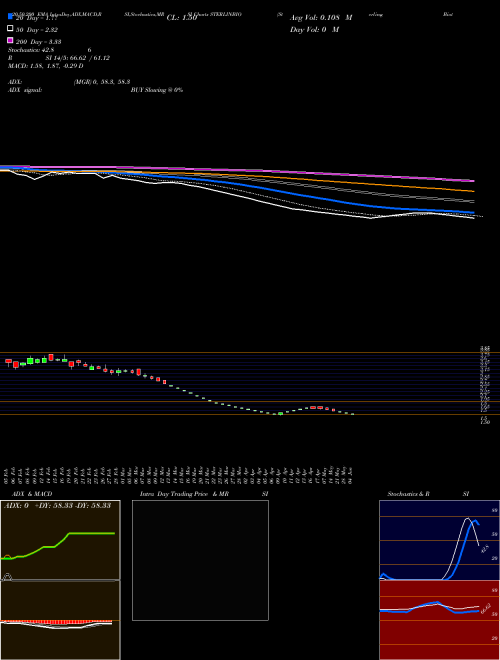Click the empty intraday trading price panel
500x660 pixels.
click(x=200, y=560)
